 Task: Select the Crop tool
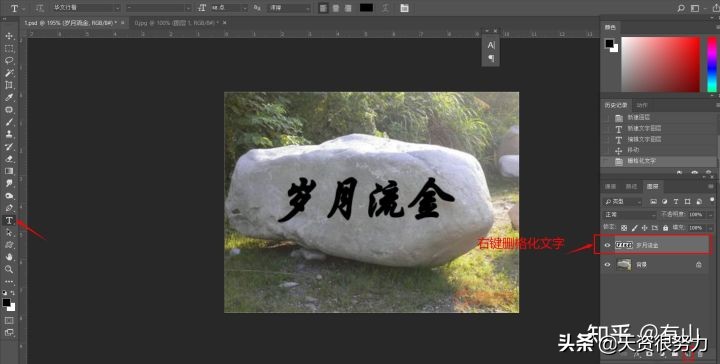pyautogui.click(x=9, y=85)
